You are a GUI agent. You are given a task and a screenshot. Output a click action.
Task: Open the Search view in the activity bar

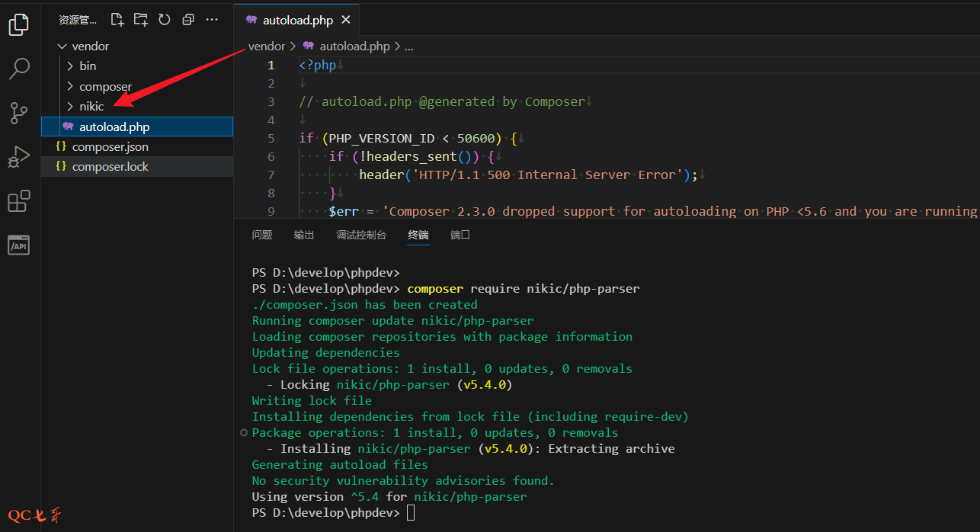(18, 69)
